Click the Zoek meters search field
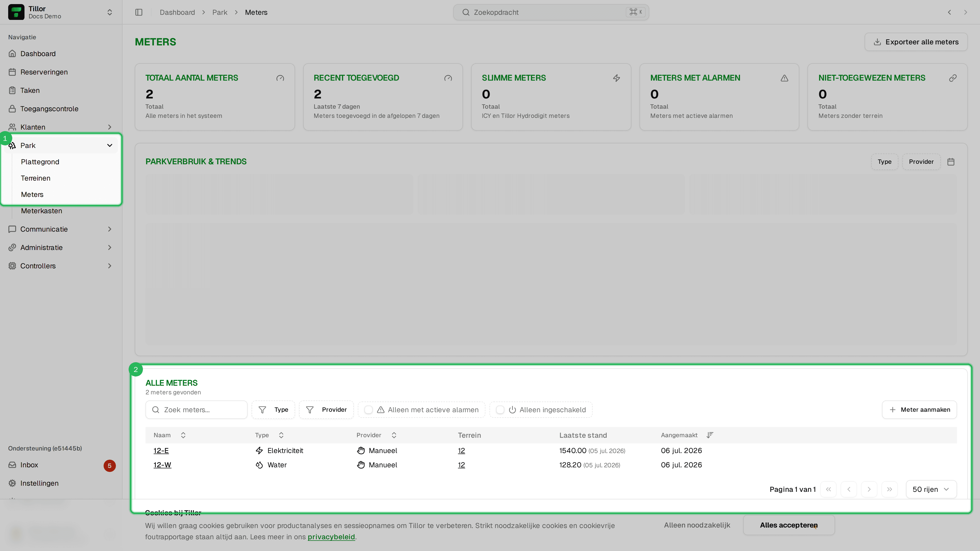The image size is (980, 551). click(196, 409)
